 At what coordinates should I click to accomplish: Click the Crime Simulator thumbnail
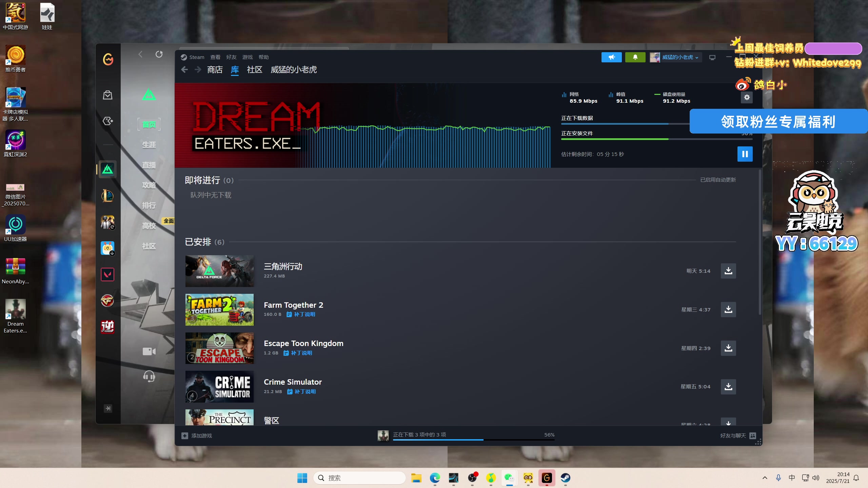(219, 387)
